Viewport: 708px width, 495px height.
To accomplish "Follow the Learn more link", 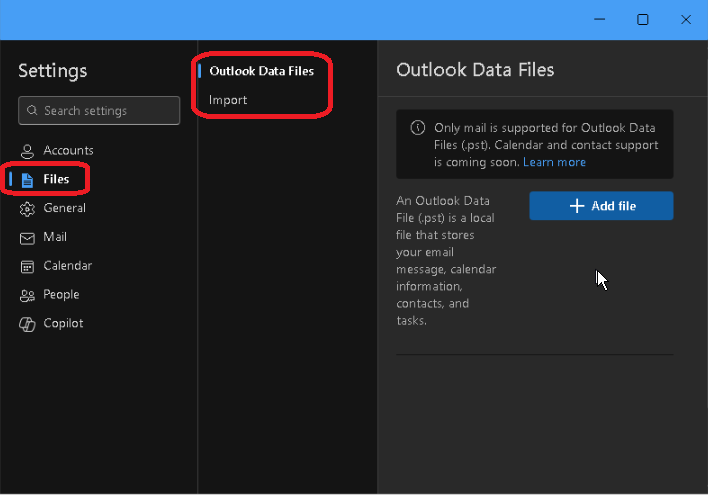I will click(554, 162).
